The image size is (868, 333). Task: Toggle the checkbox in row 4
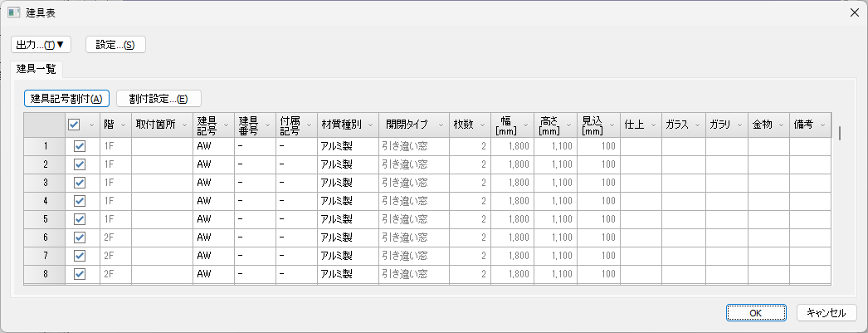[80, 200]
